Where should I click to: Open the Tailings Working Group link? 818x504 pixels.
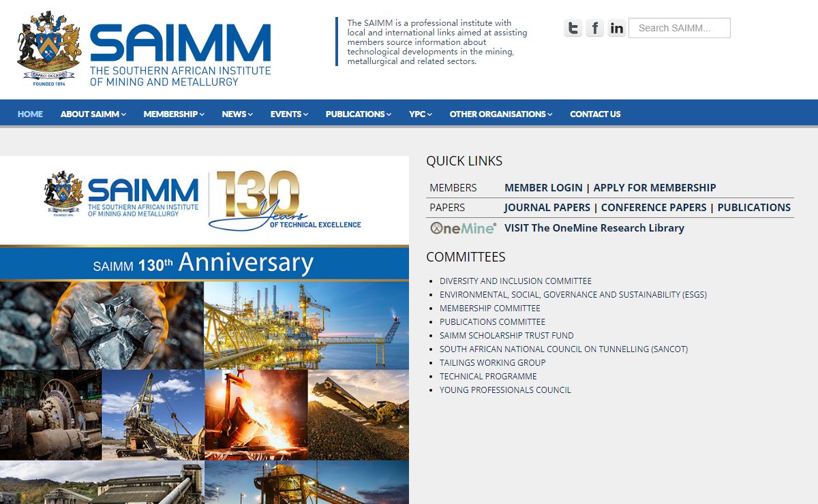pyautogui.click(x=493, y=362)
